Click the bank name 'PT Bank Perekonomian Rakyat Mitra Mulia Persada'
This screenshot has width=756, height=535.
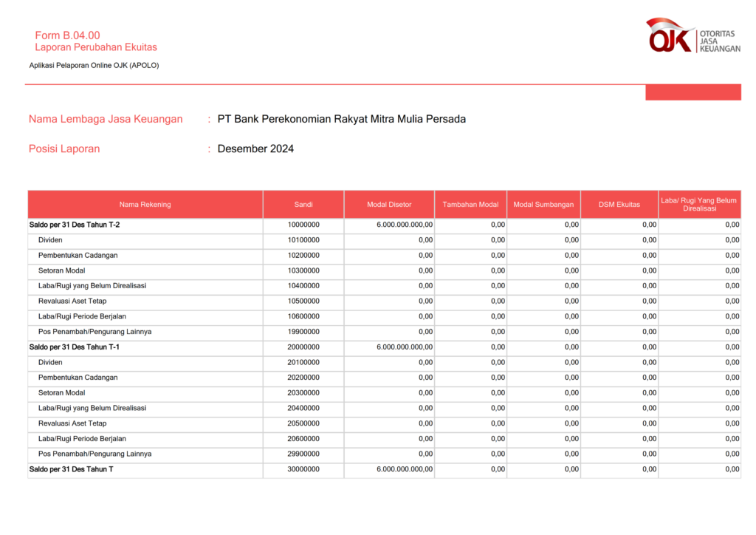click(x=341, y=119)
